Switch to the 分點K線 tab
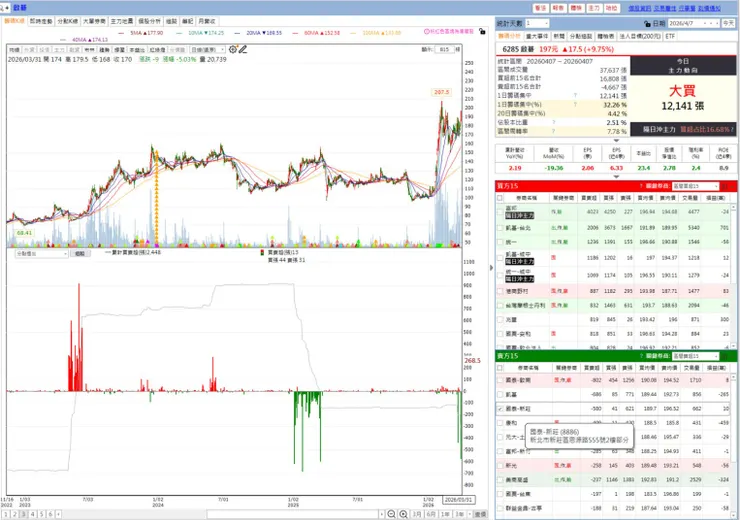Screen dimensions: 740x520 point(67,21)
